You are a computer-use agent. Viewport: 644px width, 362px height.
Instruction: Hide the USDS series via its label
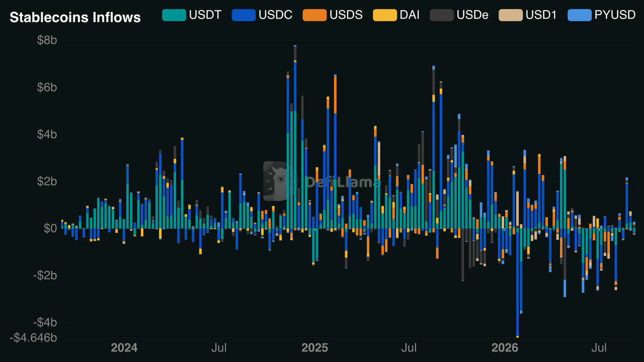(346, 15)
